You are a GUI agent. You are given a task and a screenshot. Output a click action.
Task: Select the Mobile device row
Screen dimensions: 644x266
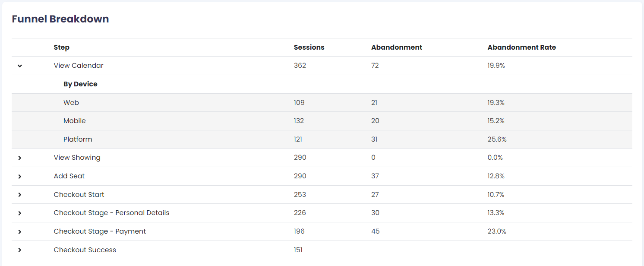pos(75,121)
